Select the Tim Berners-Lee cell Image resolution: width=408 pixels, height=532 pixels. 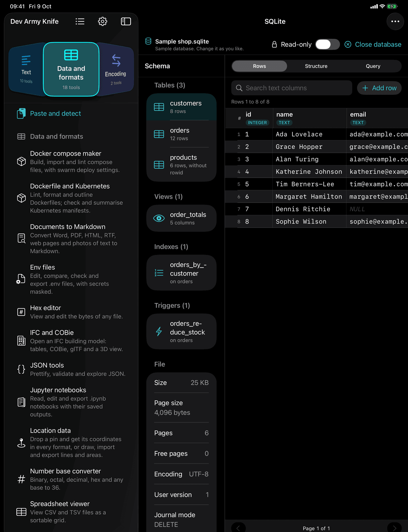[x=309, y=184]
